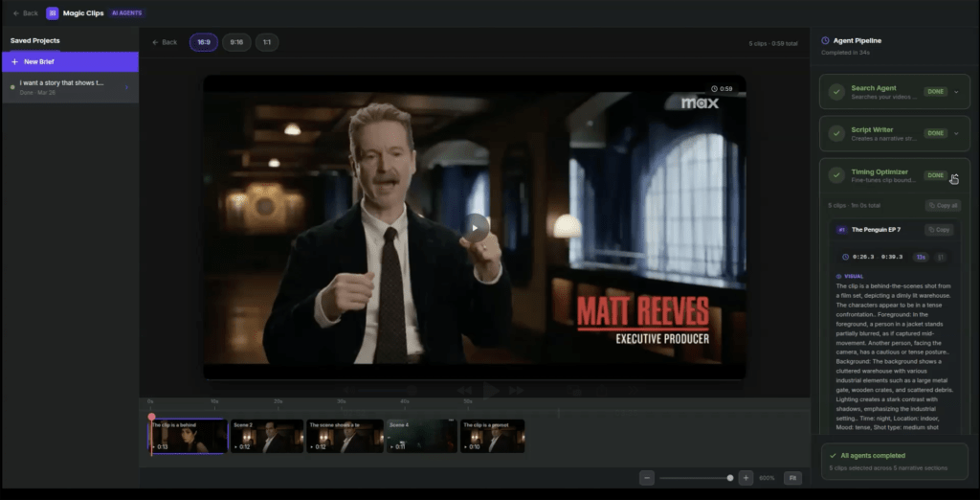Switch to 9:16 aspect ratio
This screenshot has width=980, height=500.
(x=236, y=42)
